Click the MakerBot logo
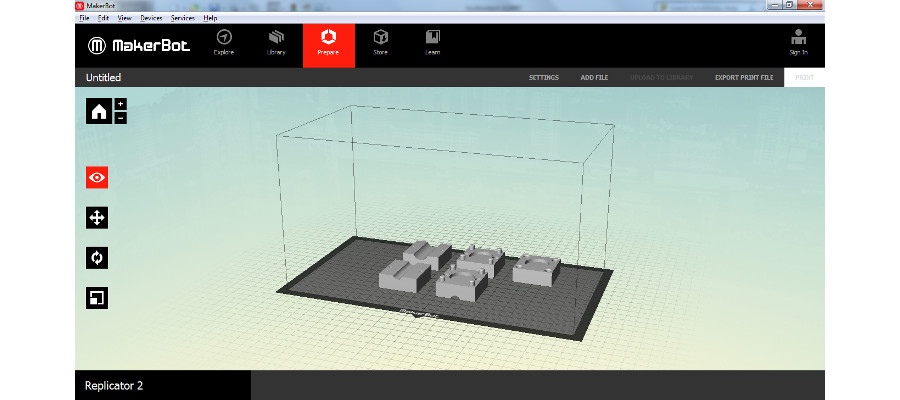The height and width of the screenshot is (400, 900). (x=139, y=46)
